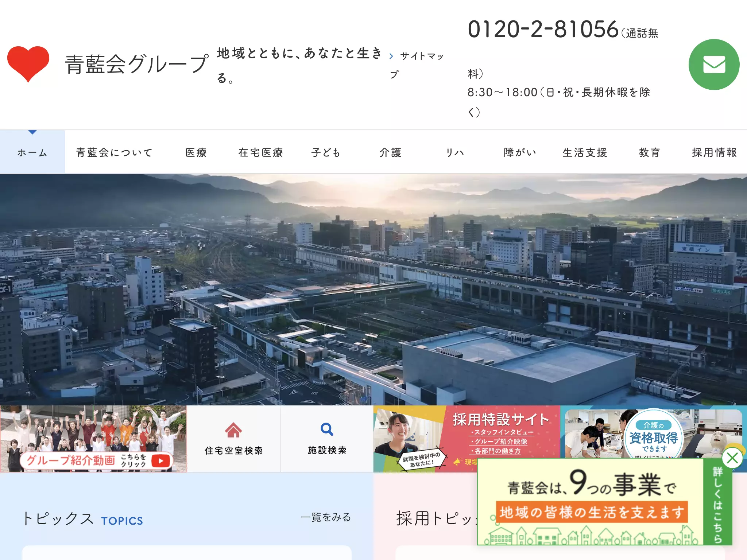Open the サイトマップ link

pyautogui.click(x=417, y=65)
